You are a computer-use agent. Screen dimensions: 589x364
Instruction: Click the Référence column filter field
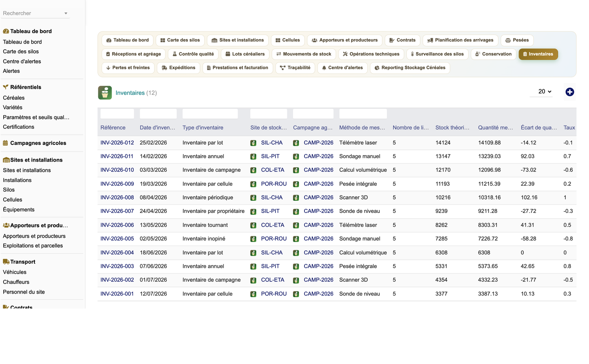[117, 114]
